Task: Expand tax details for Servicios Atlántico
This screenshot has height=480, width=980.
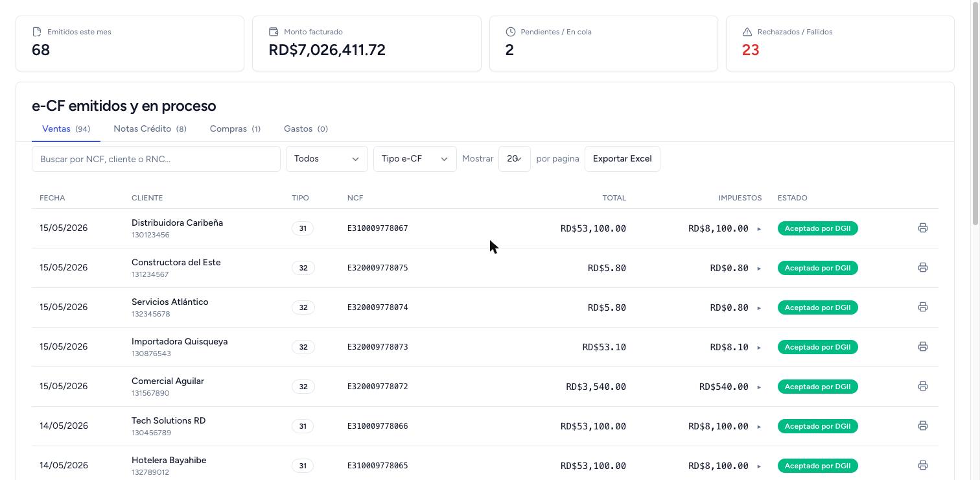Action: (x=759, y=308)
